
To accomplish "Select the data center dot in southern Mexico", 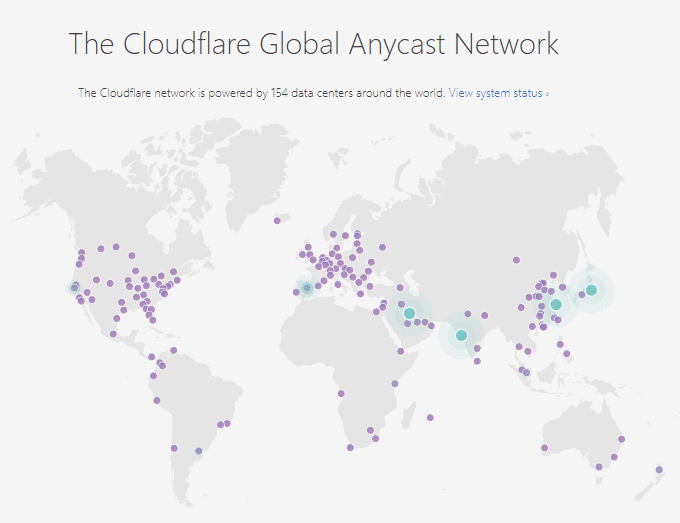I will 113,334.
